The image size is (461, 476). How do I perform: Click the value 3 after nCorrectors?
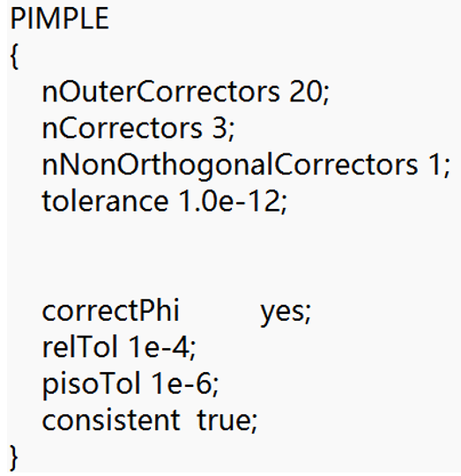[219, 128]
